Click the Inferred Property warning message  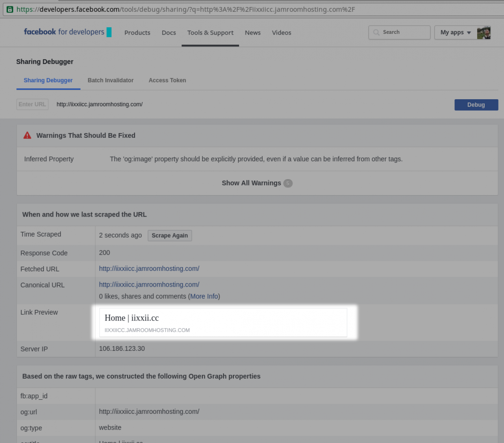[256, 159]
